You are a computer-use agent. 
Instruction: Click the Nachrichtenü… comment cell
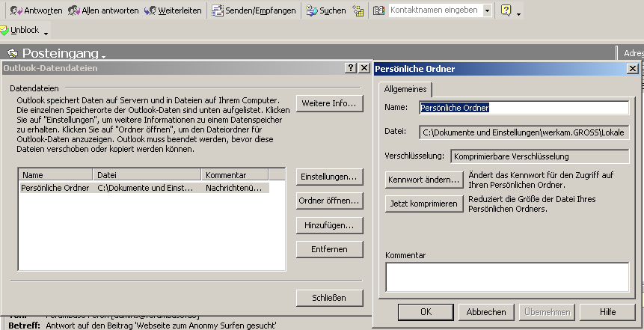(233, 188)
